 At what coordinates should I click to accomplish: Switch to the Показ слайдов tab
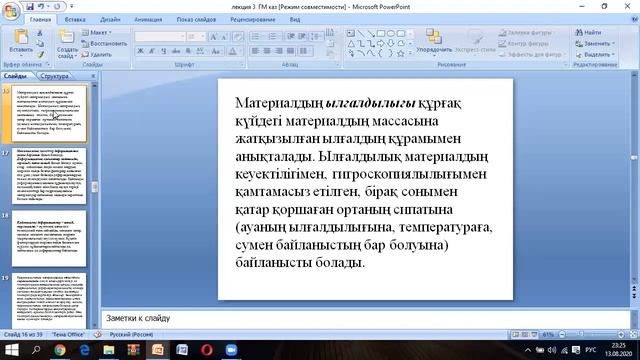196,20
